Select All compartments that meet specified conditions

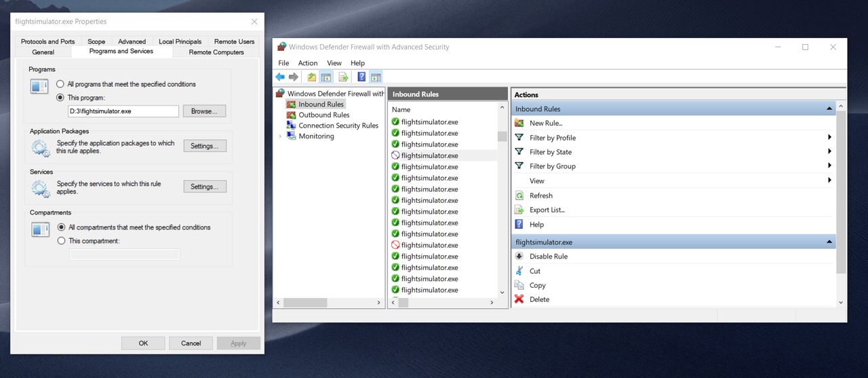coord(62,227)
